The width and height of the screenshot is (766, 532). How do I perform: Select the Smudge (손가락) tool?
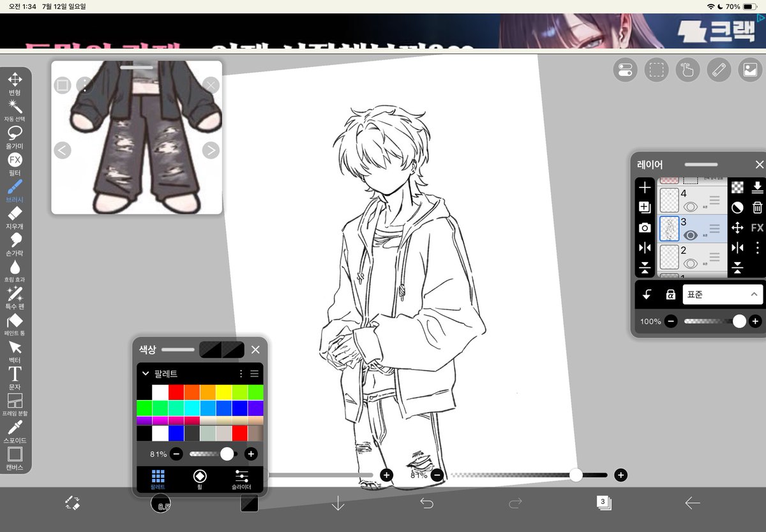[15, 244]
